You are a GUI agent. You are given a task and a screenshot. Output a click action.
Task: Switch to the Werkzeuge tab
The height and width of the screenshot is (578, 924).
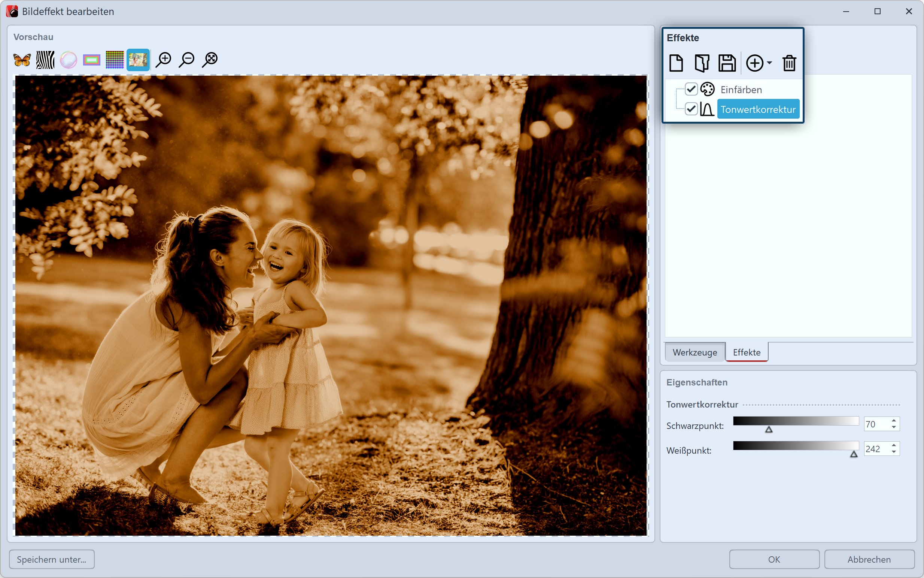coord(694,352)
